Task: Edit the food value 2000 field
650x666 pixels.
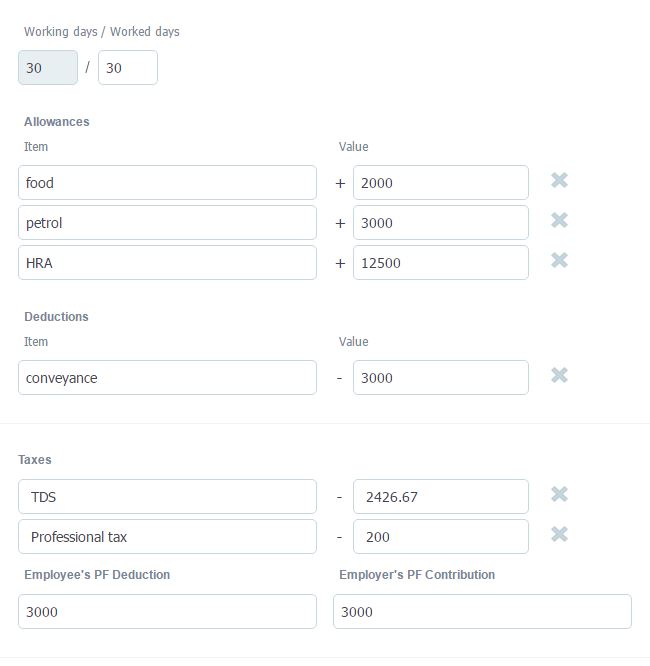Action: pos(440,183)
